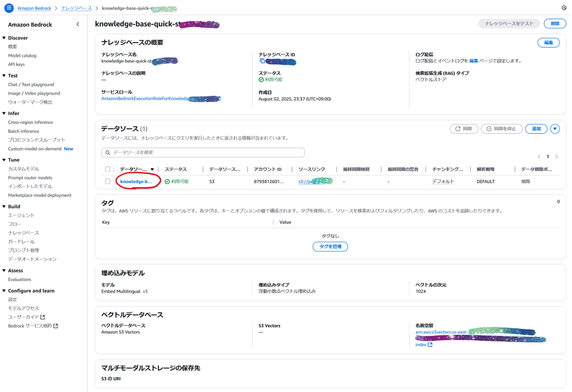Screen dimensions: 572x392
Task: Select all data sources header checkbox
Action: pos(107,169)
